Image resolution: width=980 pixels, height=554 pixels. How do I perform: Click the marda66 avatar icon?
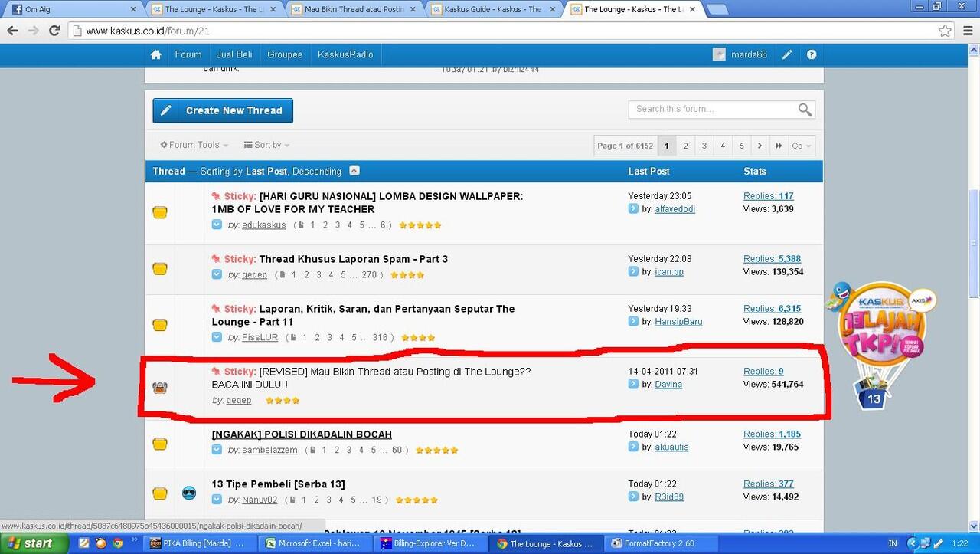click(719, 54)
